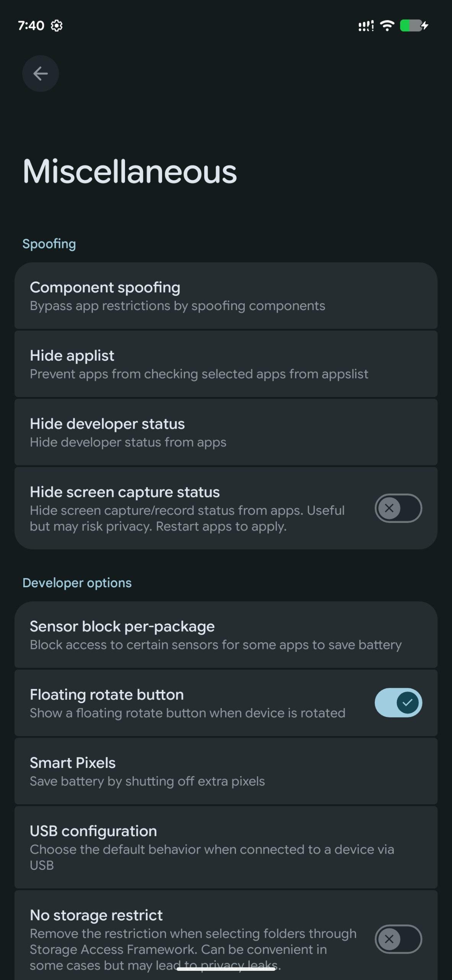
Task: Open Hide applist option
Action: click(226, 364)
